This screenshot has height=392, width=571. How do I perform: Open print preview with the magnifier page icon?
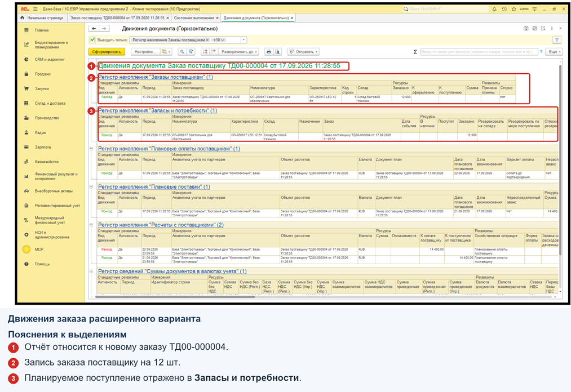pos(277,52)
